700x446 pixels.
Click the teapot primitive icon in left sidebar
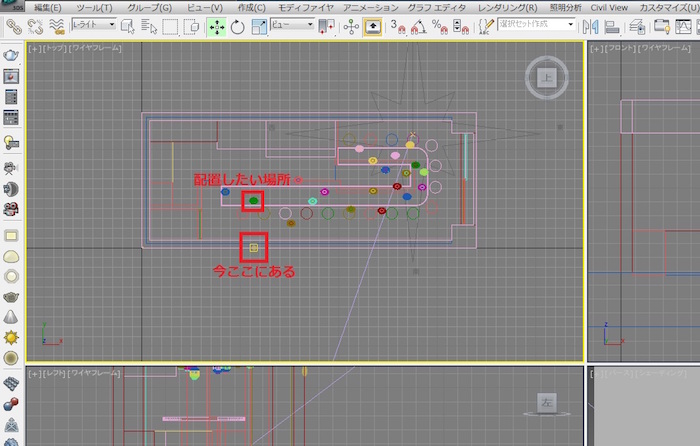pyautogui.click(x=11, y=299)
